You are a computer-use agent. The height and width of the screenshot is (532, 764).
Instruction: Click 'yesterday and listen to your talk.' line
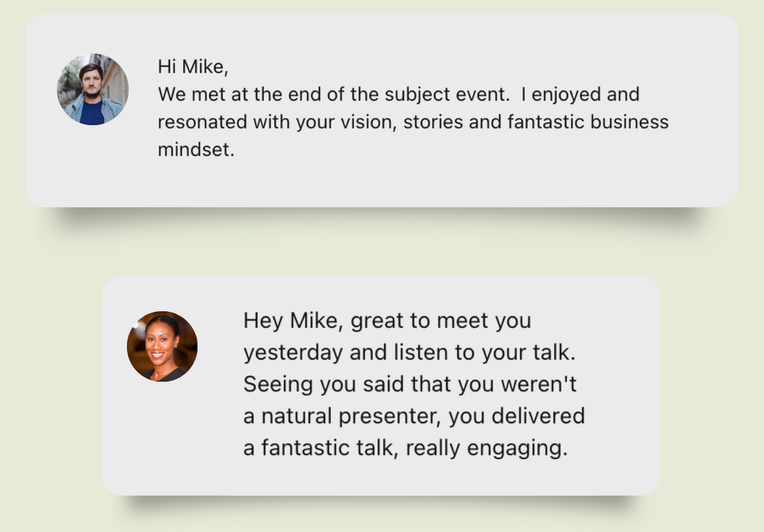409,353
